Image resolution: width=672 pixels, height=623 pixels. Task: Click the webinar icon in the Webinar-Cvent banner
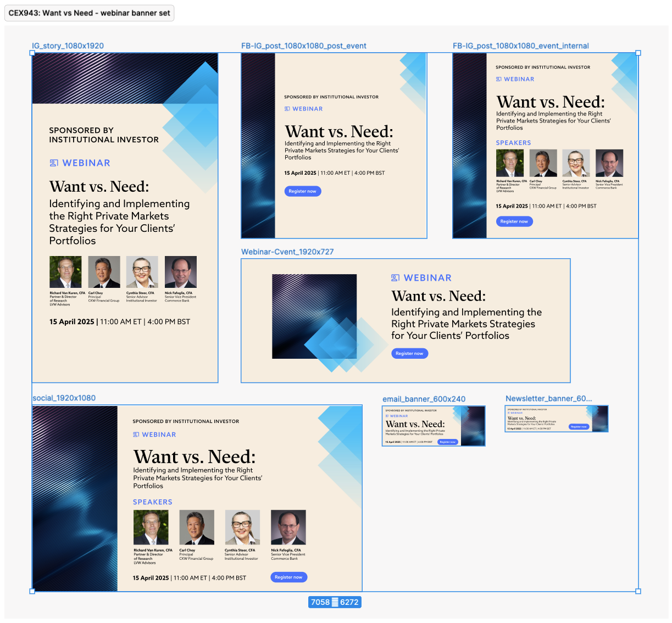click(x=395, y=278)
